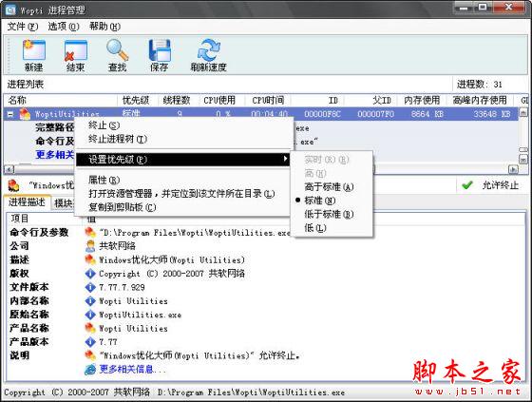
Task: Click the 优先级 column header
Action: pyautogui.click(x=136, y=100)
